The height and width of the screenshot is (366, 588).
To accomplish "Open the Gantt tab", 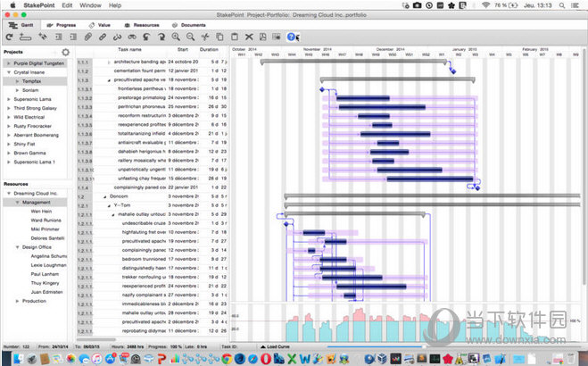I will click(21, 25).
